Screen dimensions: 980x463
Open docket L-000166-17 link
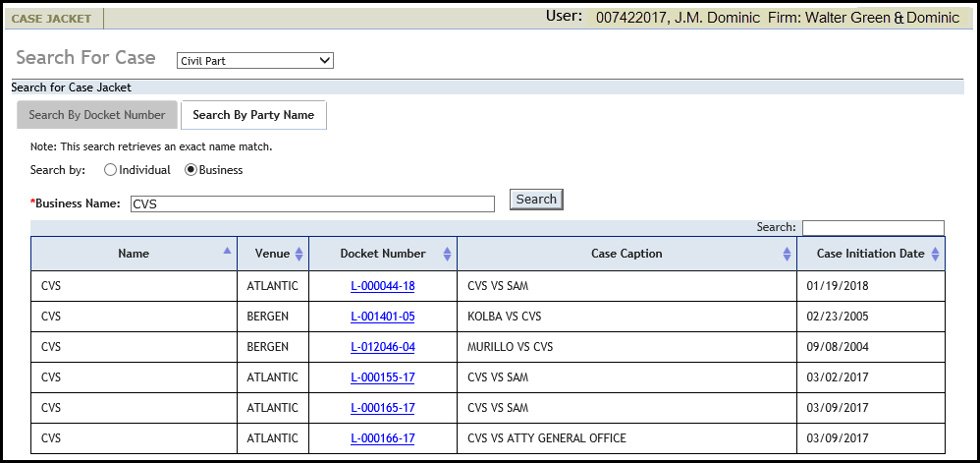[382, 438]
